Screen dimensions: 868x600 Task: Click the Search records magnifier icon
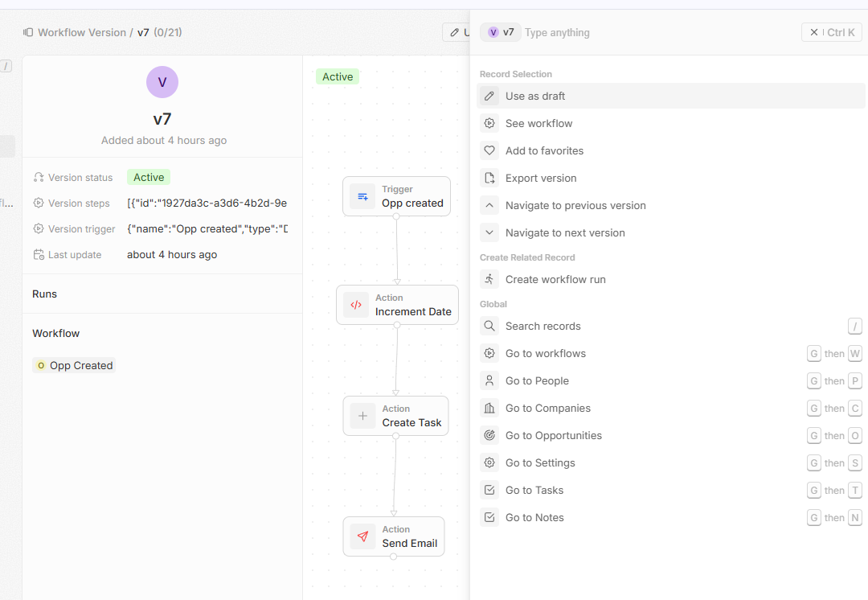click(489, 326)
